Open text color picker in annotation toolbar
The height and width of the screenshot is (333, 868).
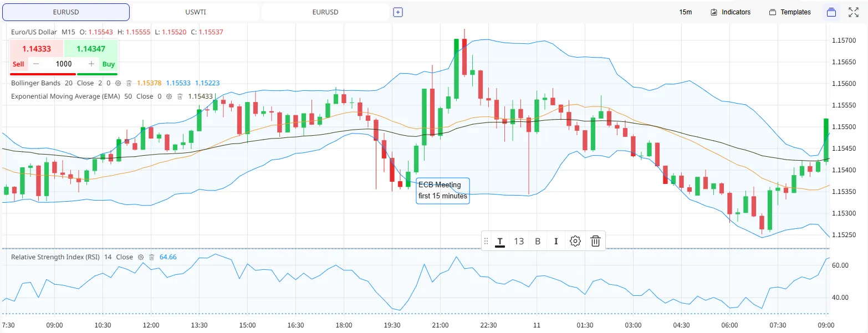tap(500, 242)
